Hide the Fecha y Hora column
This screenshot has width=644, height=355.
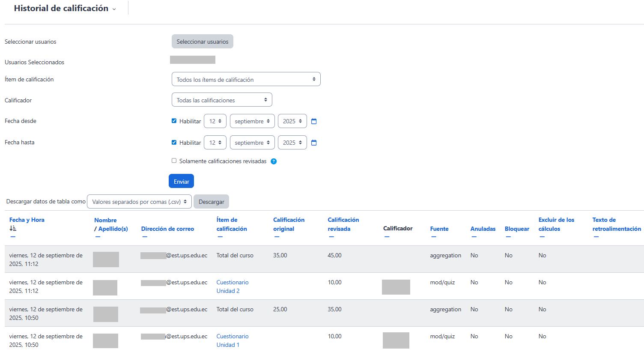(x=13, y=237)
